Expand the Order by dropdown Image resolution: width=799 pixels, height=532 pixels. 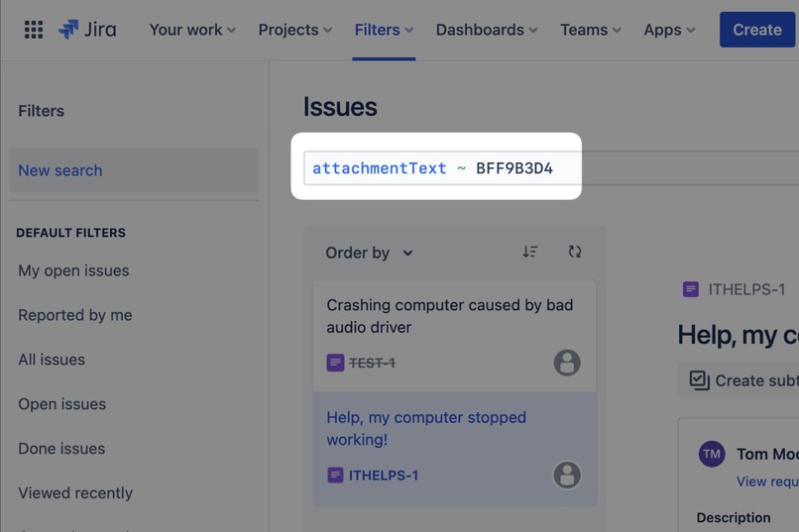tap(369, 253)
